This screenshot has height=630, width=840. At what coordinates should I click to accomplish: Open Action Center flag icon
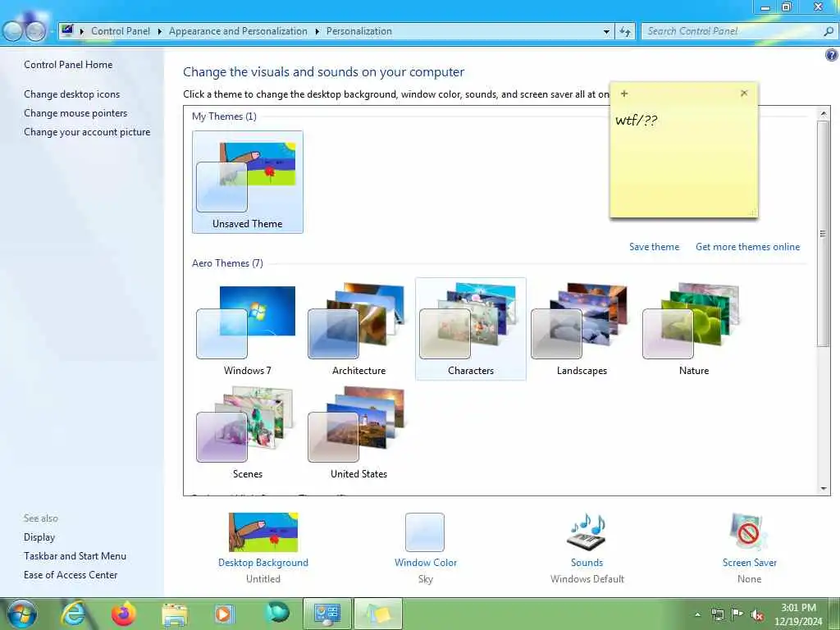(737, 614)
